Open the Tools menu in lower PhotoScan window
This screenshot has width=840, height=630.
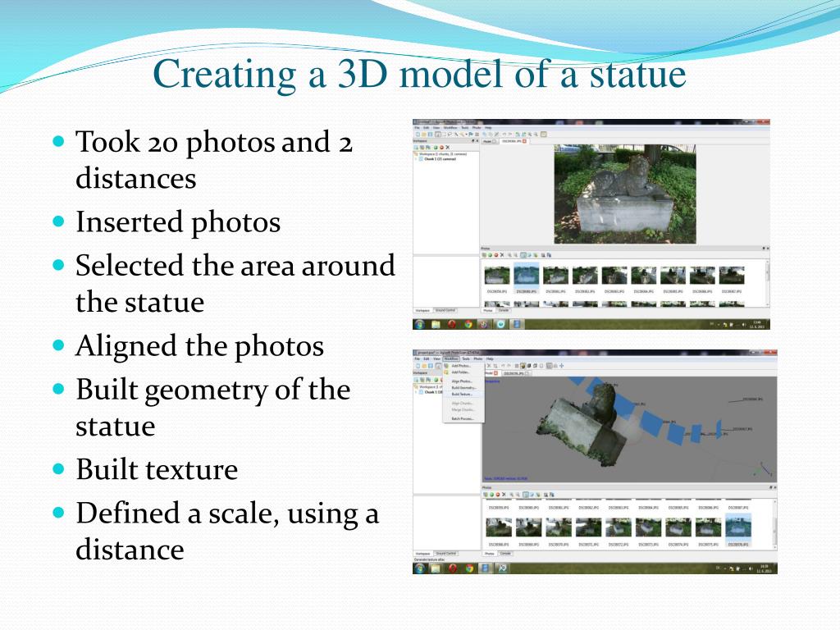465,358
